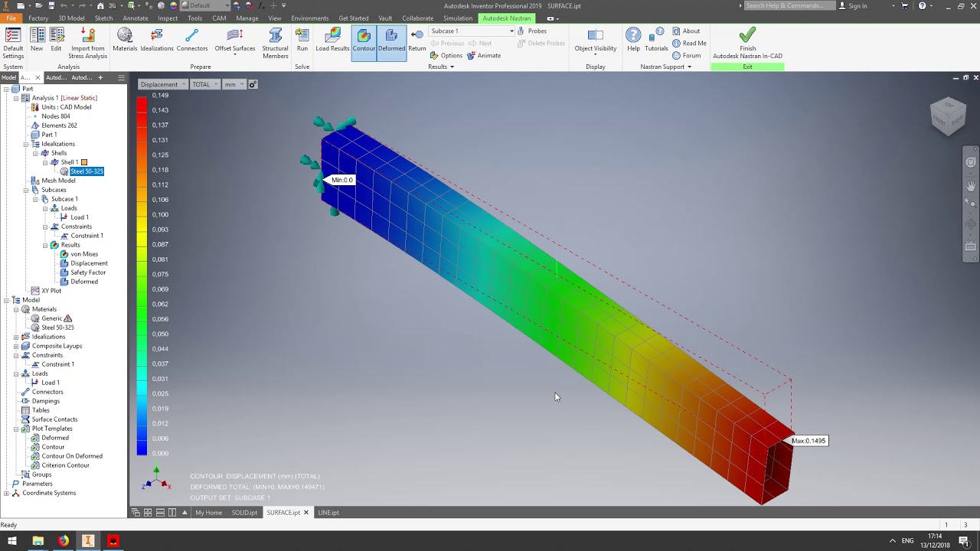Collapse the Subcases tree node
980x551 pixels.
[x=25, y=190]
